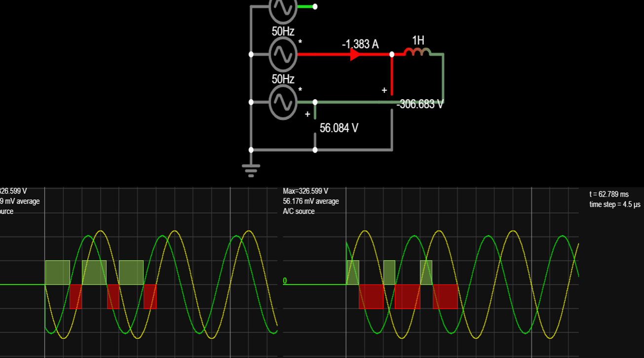
Task: Click the right oscilloscope waveform plot
Action: pos(430,273)
